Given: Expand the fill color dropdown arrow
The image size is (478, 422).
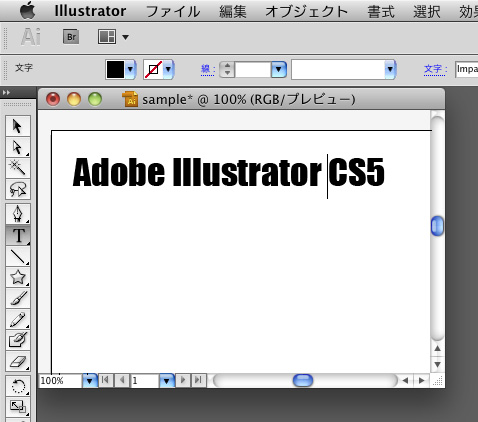Looking at the screenshot, I should click(x=130, y=69).
